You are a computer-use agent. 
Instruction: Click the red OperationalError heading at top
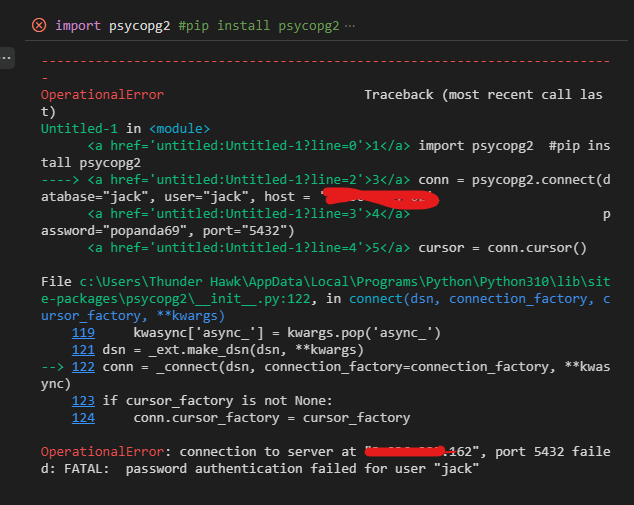(102, 94)
